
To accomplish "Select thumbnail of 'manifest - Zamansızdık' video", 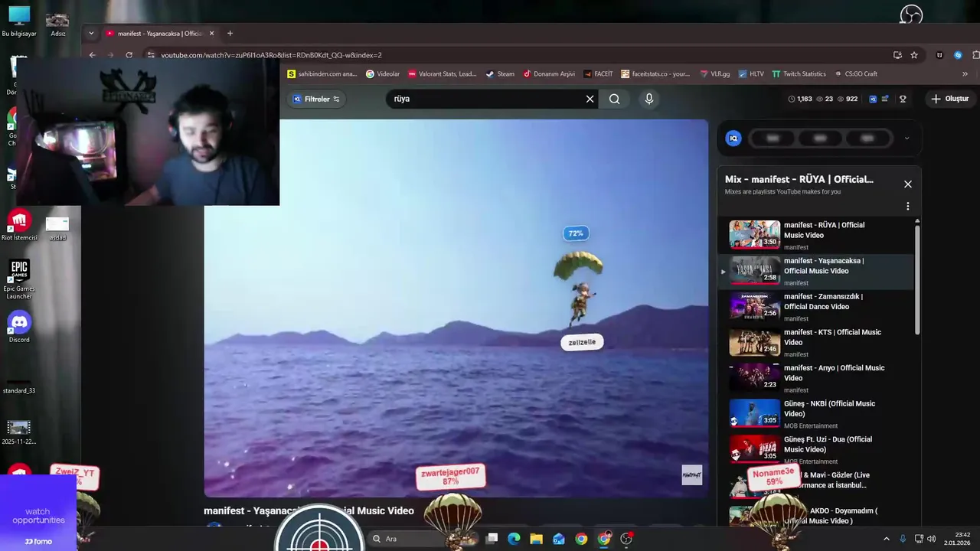I will coord(754,306).
